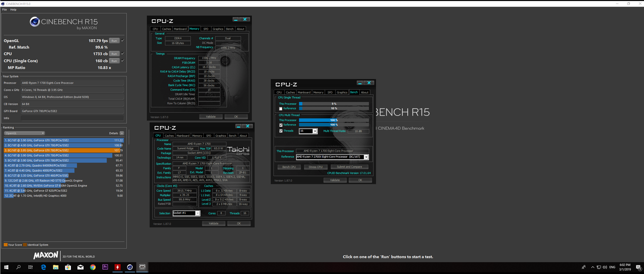Click the Core Speed value 3915.7 MHz

(186, 191)
